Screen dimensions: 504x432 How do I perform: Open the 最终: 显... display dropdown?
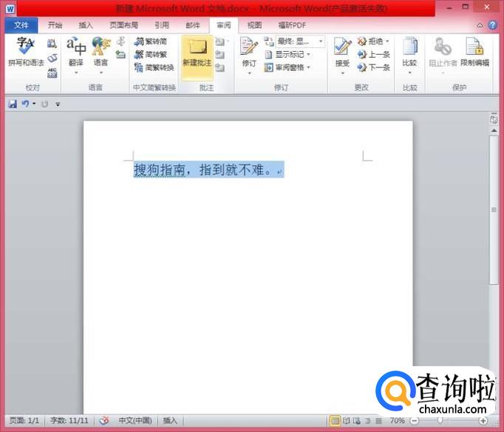[300, 41]
